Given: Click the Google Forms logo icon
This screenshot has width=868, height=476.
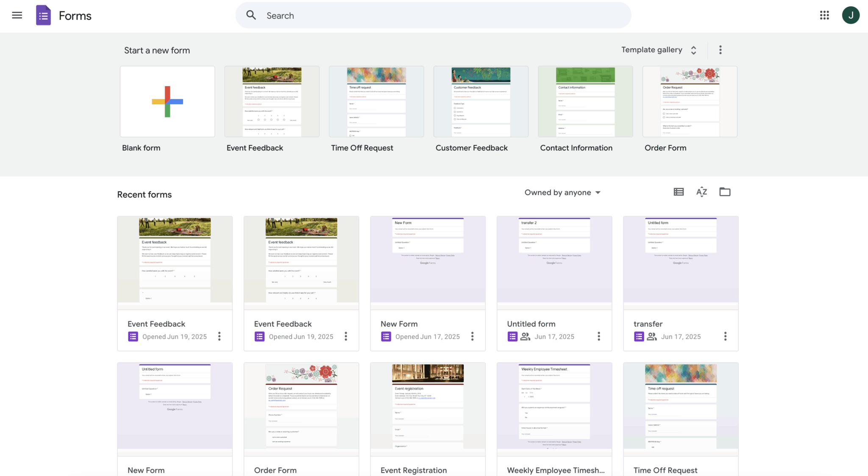Looking at the screenshot, I should tap(43, 15).
